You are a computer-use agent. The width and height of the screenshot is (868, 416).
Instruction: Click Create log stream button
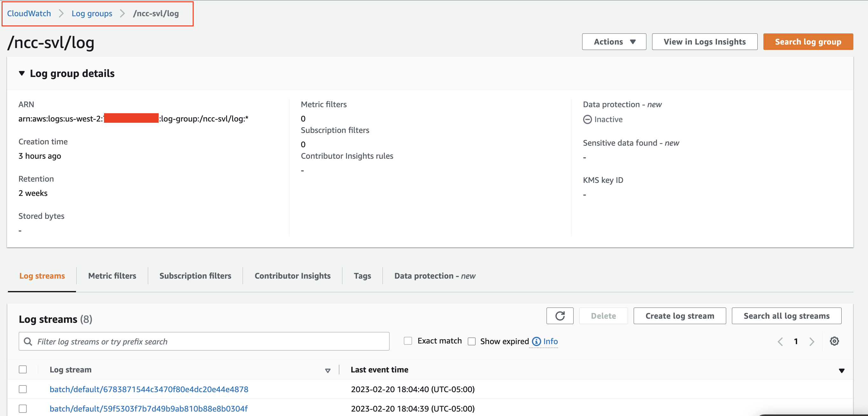(680, 316)
